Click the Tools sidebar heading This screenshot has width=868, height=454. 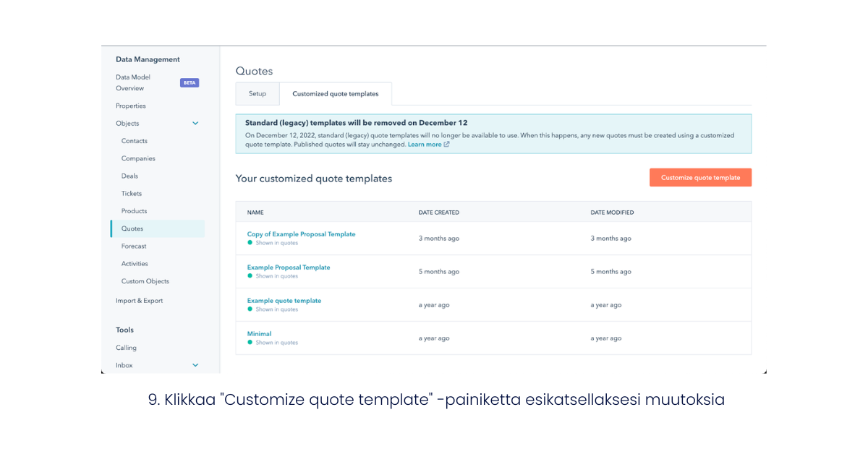click(x=124, y=330)
